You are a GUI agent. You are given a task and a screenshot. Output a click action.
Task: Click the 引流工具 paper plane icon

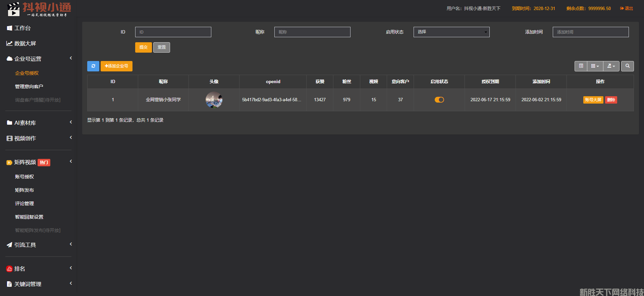[x=9, y=245]
